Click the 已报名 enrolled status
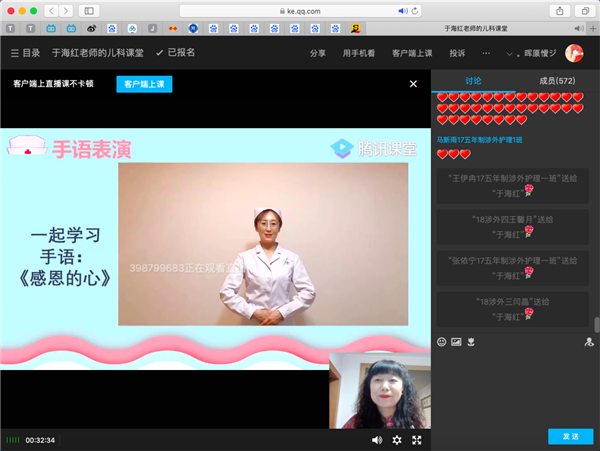This screenshot has width=600, height=451. tap(176, 52)
